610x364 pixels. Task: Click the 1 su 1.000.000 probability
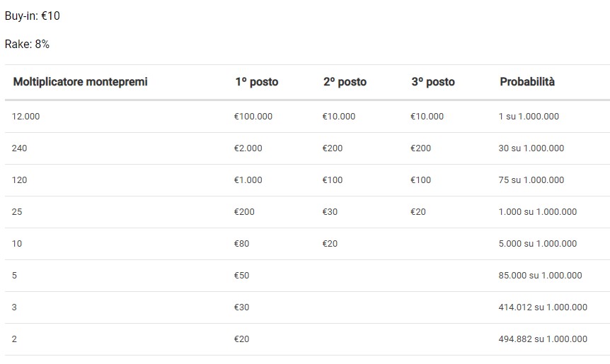point(529,117)
